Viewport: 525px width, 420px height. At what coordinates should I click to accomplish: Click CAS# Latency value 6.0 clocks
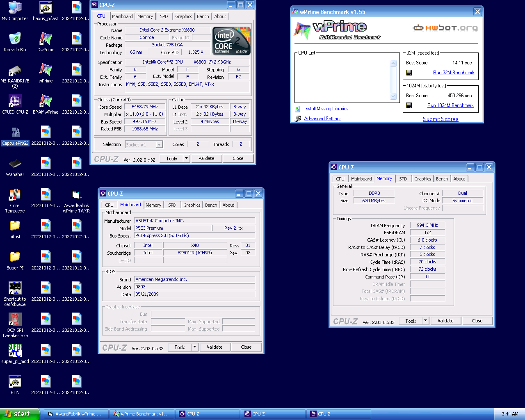pyautogui.click(x=427, y=240)
